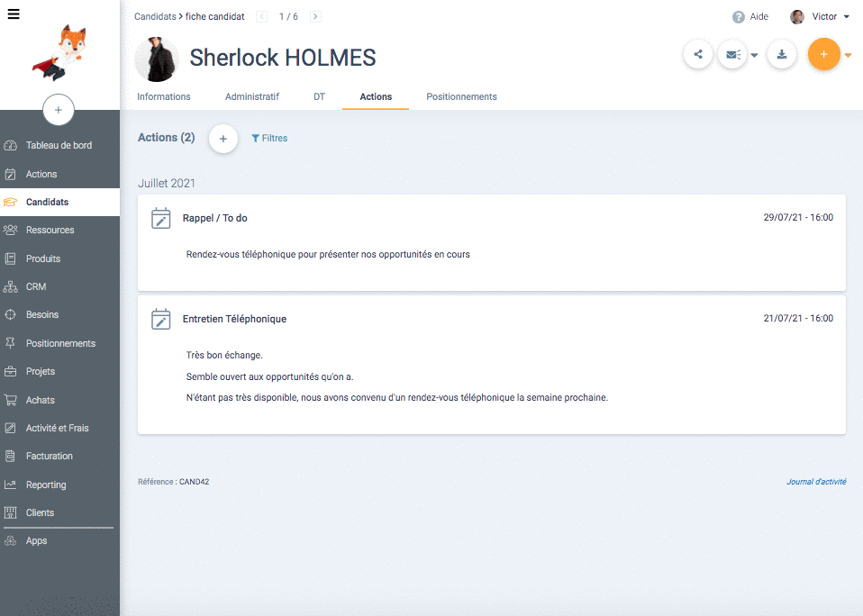The image size is (863, 616).
Task: Click the Rappel / To do title
Action: pyautogui.click(x=214, y=218)
